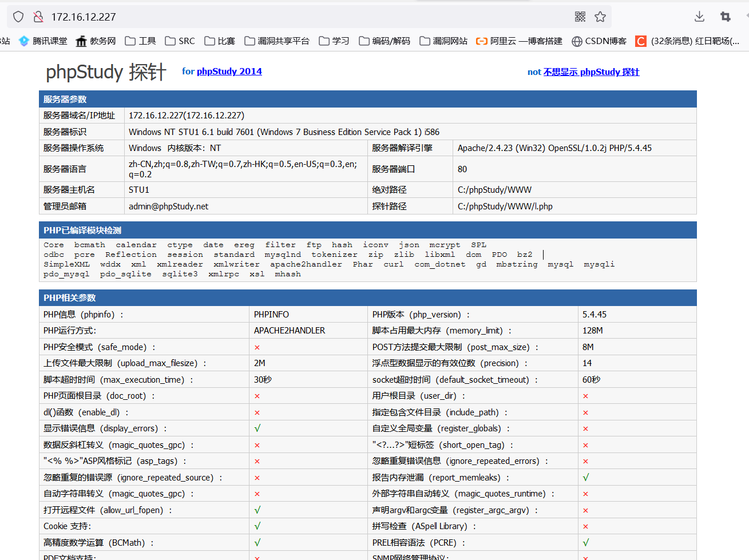The height and width of the screenshot is (560, 749).
Task: Open the PHPINFO link
Action: point(271,314)
